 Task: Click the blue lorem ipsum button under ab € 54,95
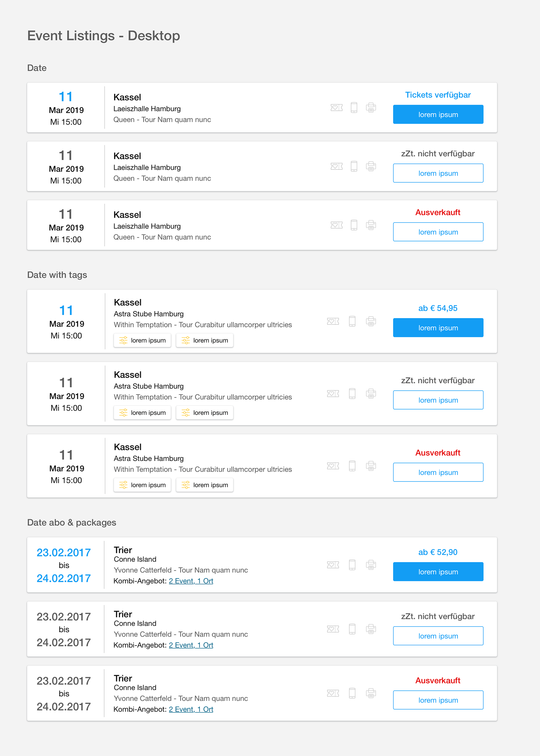pos(438,328)
